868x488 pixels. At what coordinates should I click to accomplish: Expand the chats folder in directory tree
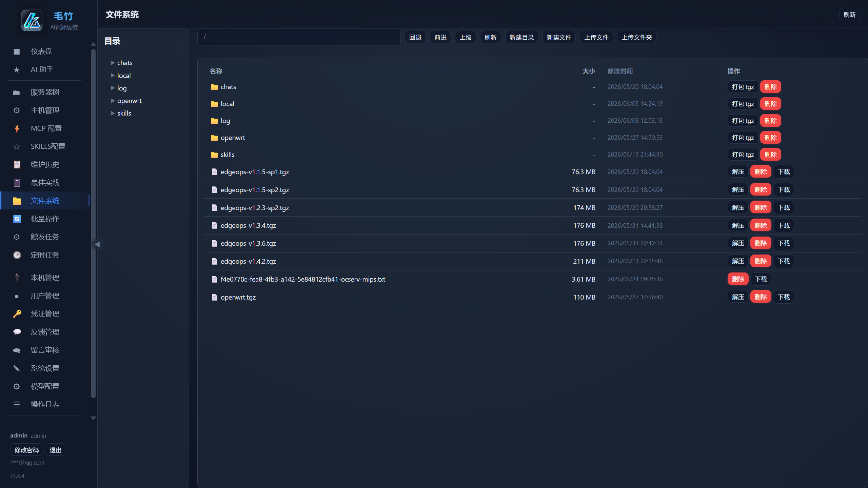tap(113, 63)
